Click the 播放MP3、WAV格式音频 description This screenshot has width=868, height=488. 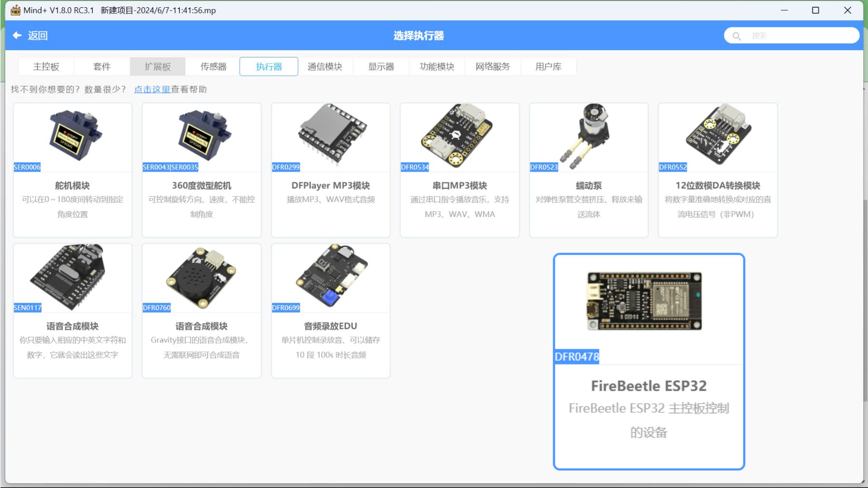click(331, 200)
